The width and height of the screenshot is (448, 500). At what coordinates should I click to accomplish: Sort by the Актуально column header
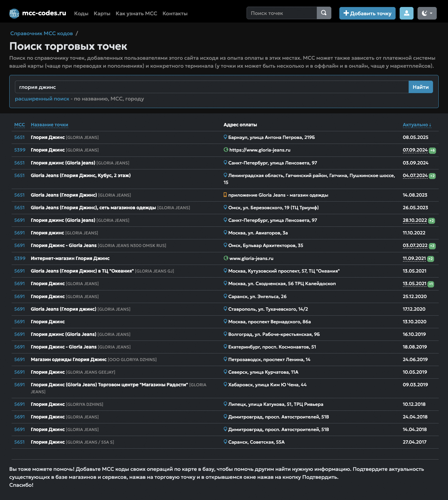click(x=417, y=125)
